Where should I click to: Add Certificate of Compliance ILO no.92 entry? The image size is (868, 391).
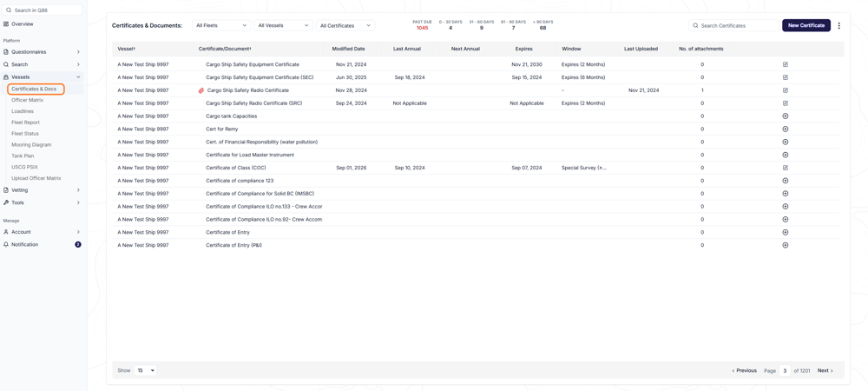[x=785, y=219]
